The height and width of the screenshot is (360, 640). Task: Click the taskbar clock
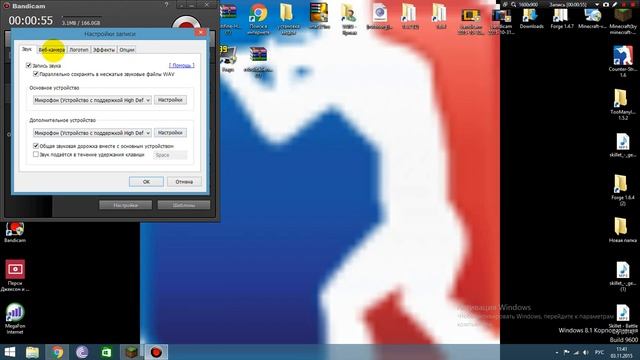coord(622,352)
